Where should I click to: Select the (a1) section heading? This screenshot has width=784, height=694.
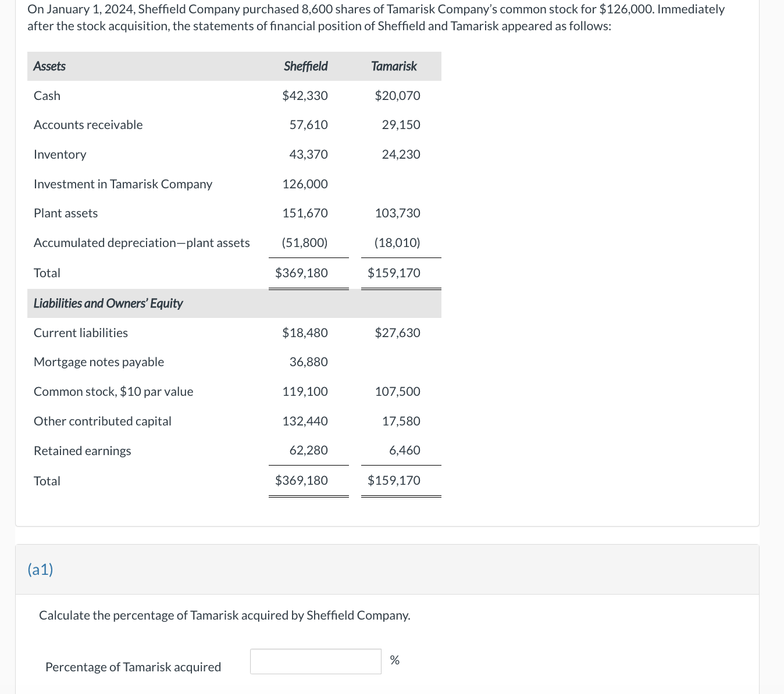click(40, 569)
